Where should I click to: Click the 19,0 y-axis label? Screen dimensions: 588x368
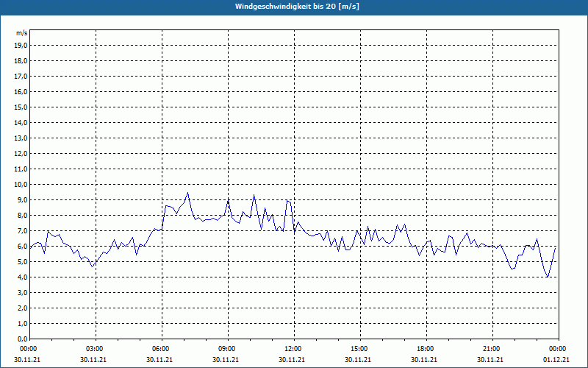[21, 46]
